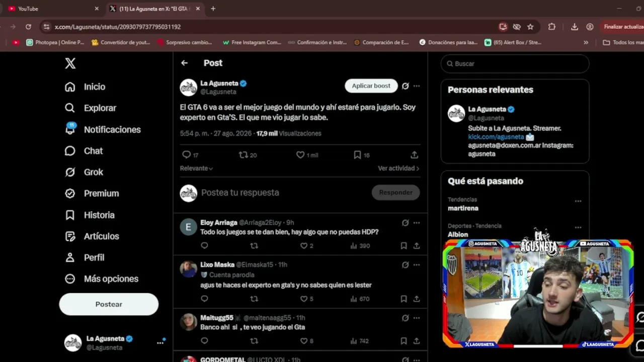View stats showing 742 on Maitugg55's reply

[360, 341]
